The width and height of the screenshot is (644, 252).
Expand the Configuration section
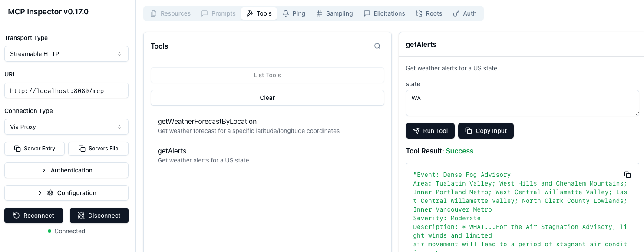(66, 193)
